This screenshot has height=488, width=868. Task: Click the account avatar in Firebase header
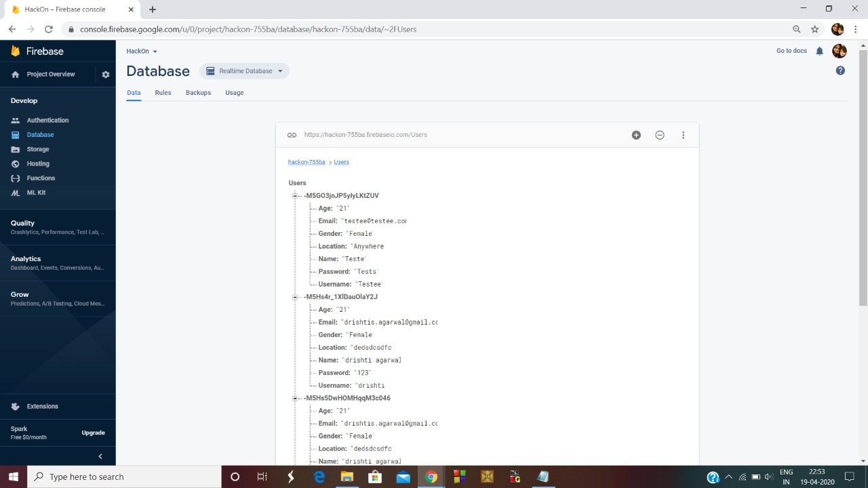tap(840, 51)
